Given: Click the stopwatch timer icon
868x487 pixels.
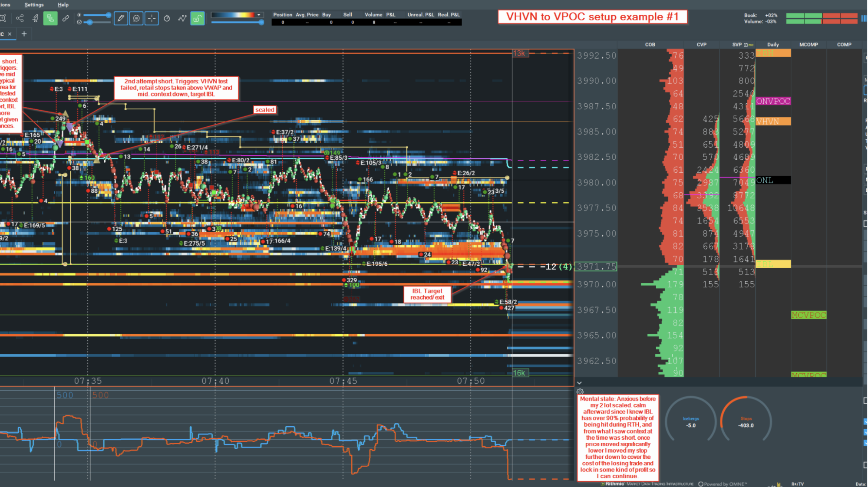Looking at the screenshot, I should [167, 18].
